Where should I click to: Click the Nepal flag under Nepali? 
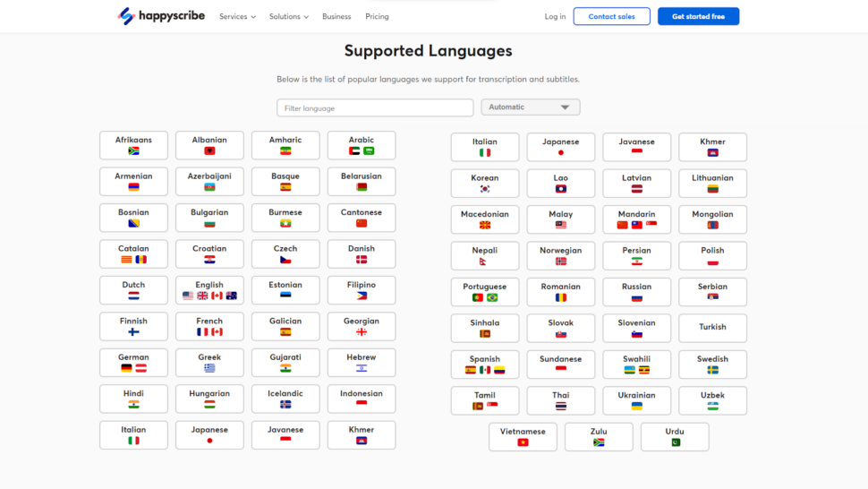[483, 262]
